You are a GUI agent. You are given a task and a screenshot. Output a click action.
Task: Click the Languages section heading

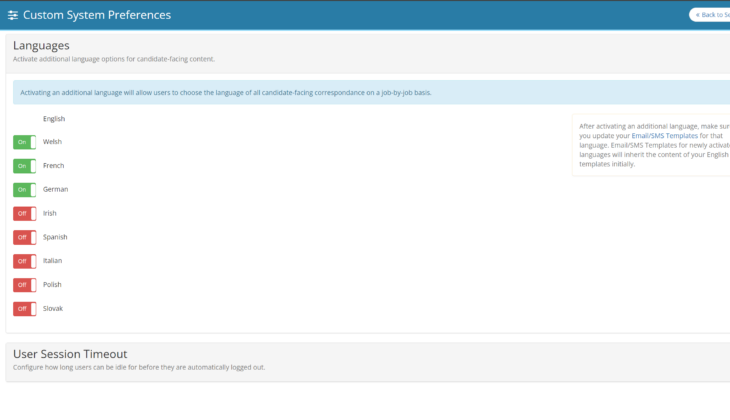41,45
